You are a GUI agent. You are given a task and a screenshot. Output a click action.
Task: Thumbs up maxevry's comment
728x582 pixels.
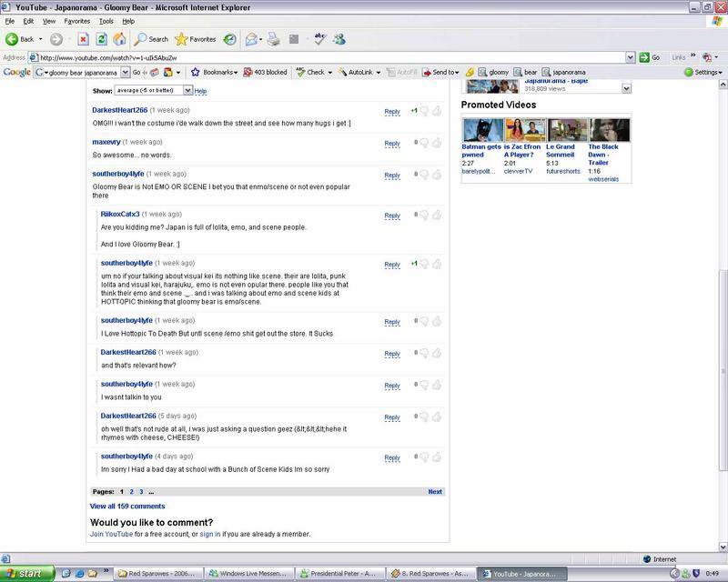click(x=438, y=143)
